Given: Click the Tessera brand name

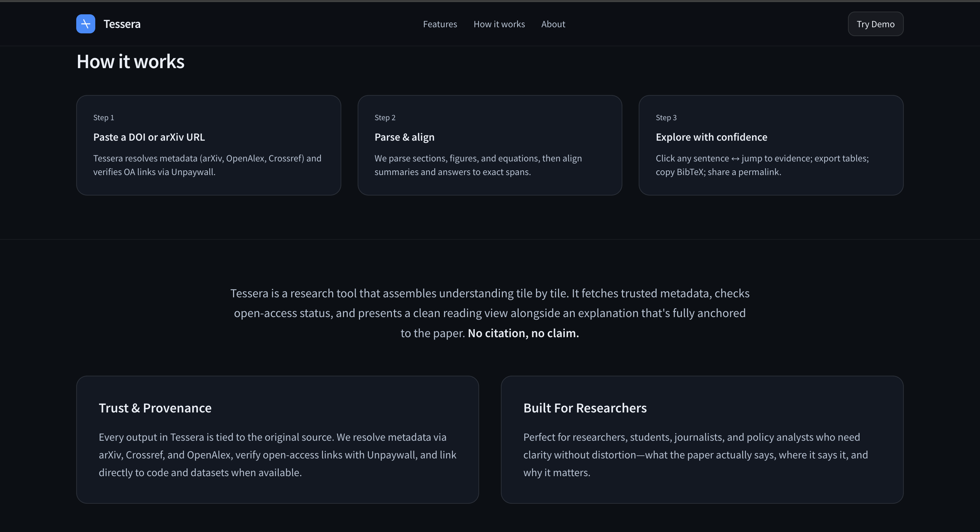Looking at the screenshot, I should pos(122,24).
